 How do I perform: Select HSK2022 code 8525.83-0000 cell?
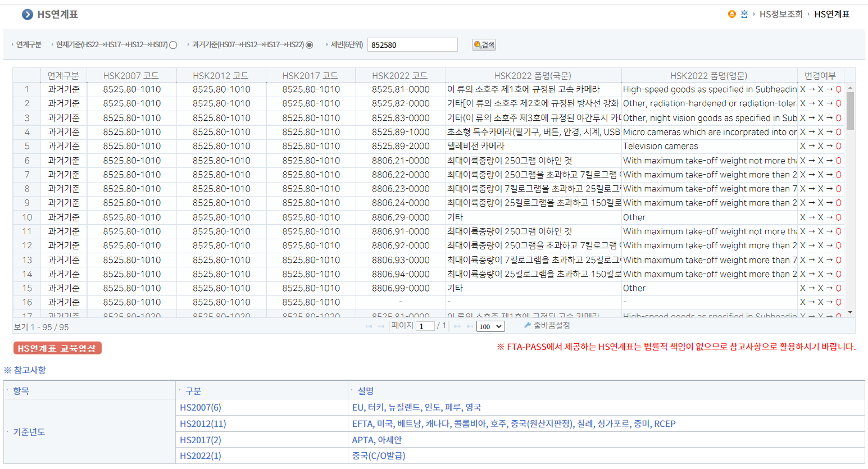point(401,118)
